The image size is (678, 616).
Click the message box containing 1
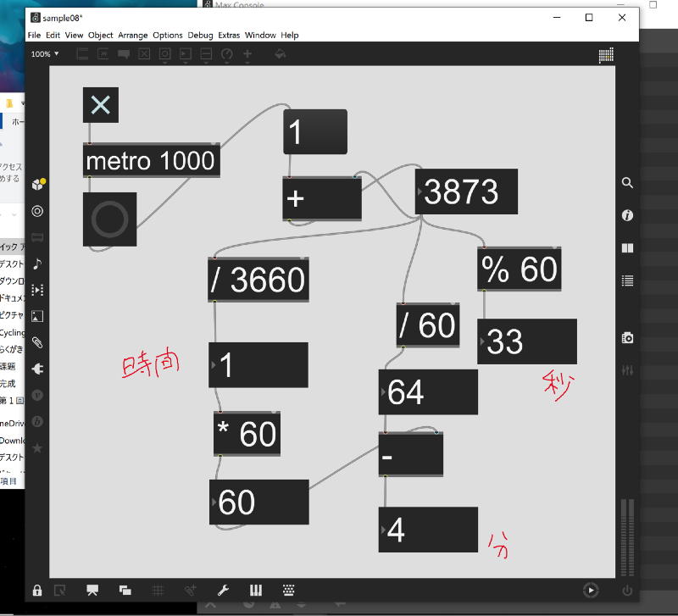click(x=315, y=132)
